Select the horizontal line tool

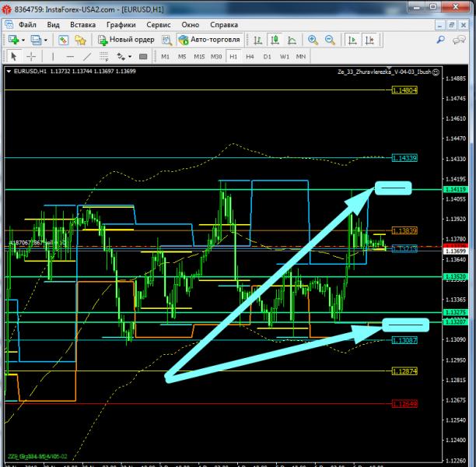(x=71, y=56)
